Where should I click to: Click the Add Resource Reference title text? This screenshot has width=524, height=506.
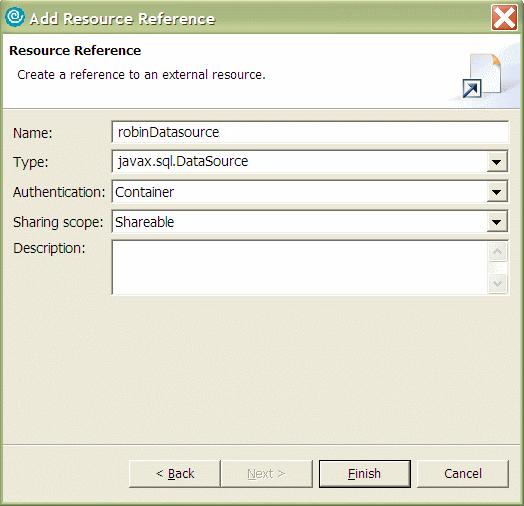pos(122,19)
